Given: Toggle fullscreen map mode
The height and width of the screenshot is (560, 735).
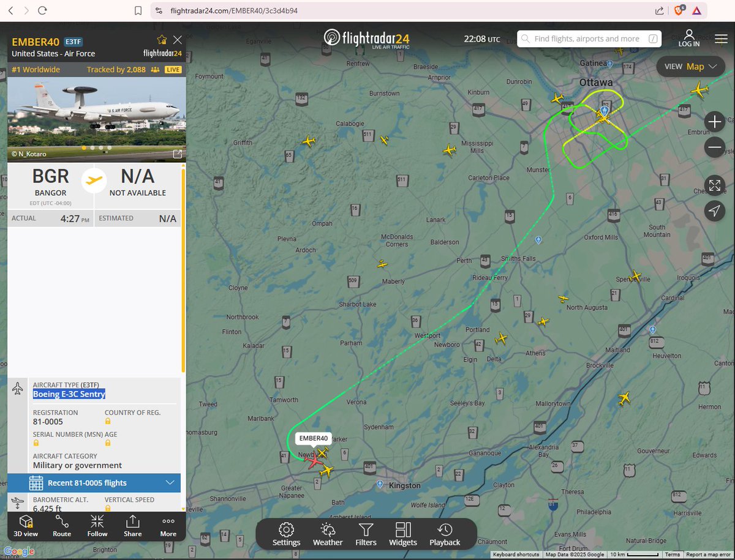Looking at the screenshot, I should tap(714, 185).
